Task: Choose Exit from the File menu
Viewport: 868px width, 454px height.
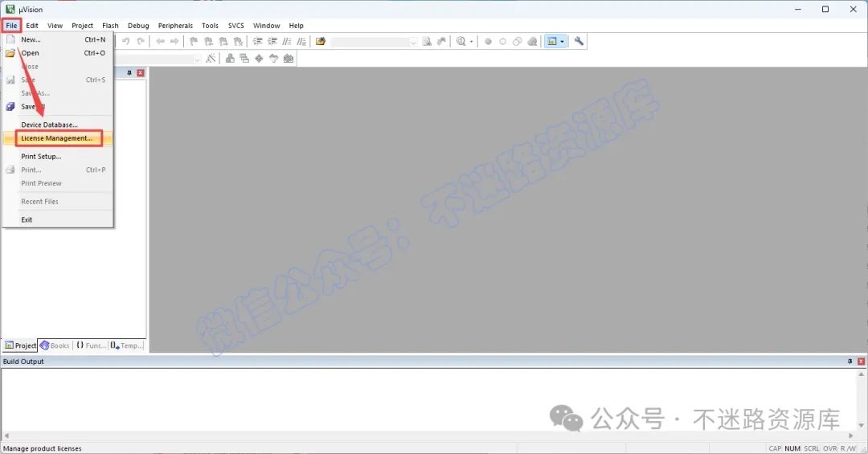Action: [x=58, y=220]
